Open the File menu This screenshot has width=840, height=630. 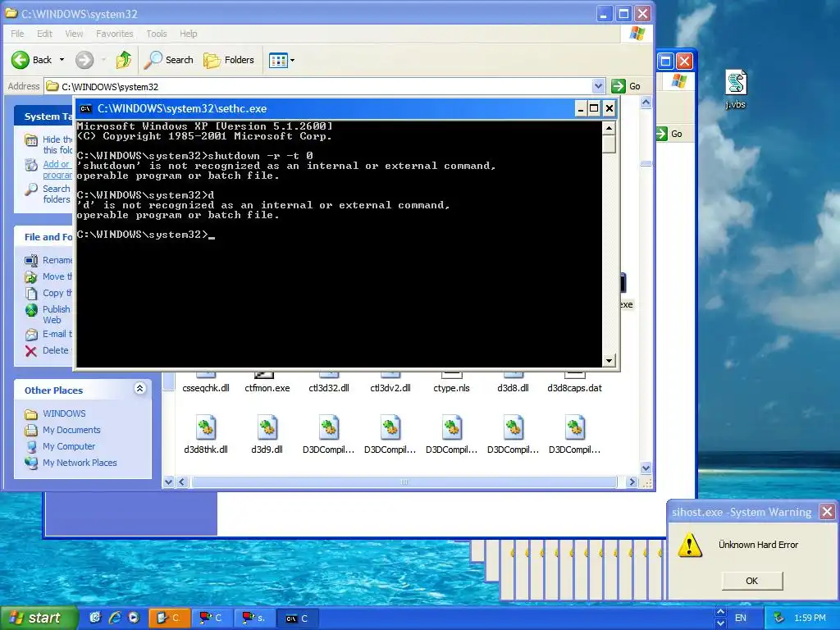(x=17, y=34)
